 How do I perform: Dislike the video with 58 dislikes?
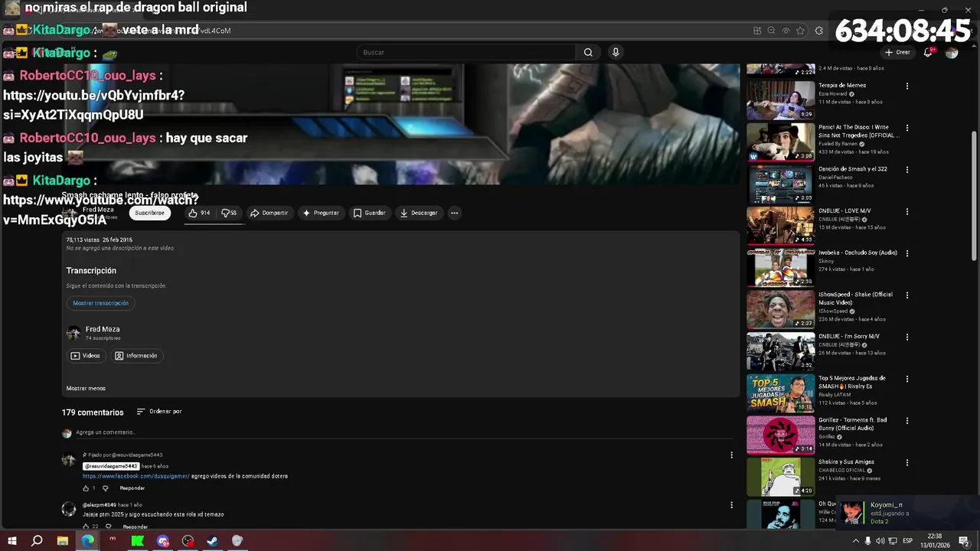point(229,213)
